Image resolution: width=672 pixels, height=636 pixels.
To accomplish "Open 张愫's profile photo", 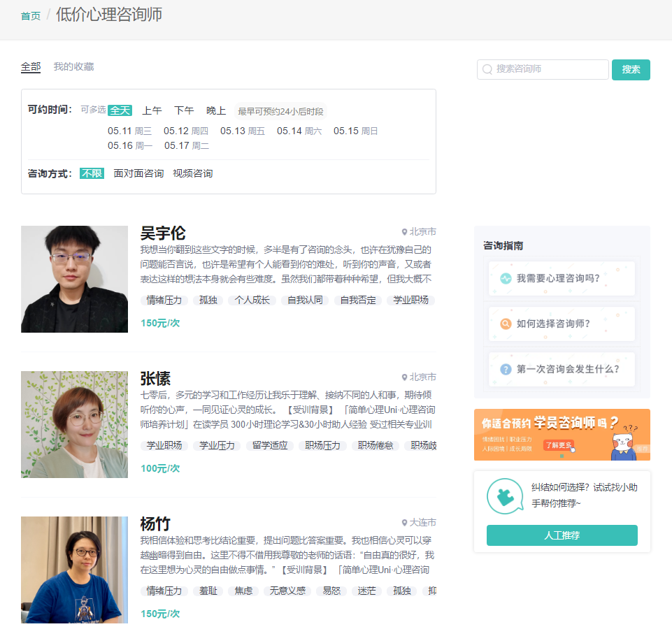I will 74,424.
